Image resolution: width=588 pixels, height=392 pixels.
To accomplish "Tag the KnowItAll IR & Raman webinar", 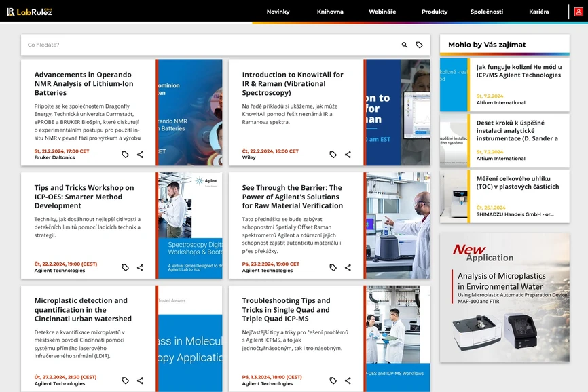I will point(333,154).
